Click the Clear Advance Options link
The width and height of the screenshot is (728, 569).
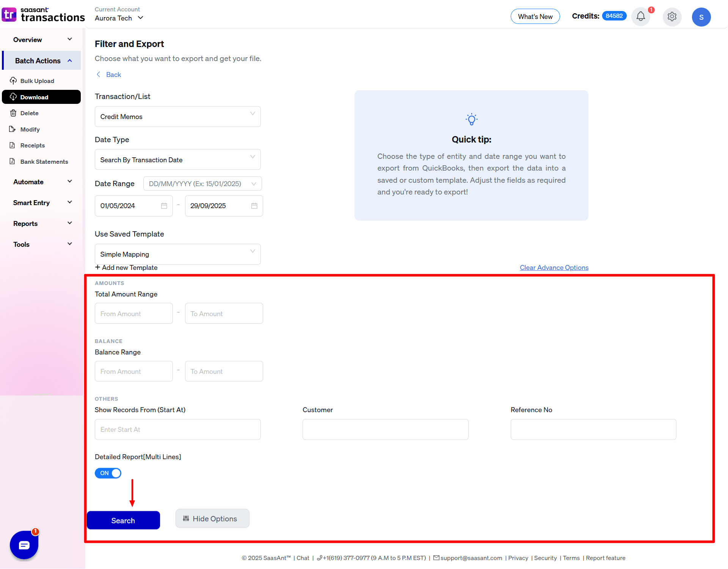554,267
